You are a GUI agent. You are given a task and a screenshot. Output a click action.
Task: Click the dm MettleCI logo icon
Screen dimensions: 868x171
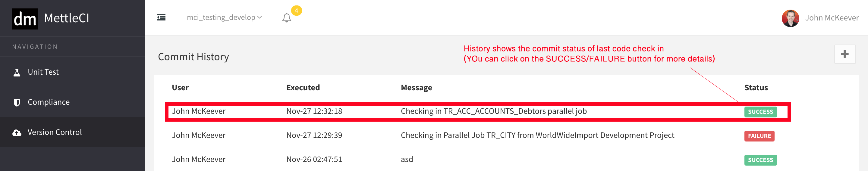[x=25, y=19]
